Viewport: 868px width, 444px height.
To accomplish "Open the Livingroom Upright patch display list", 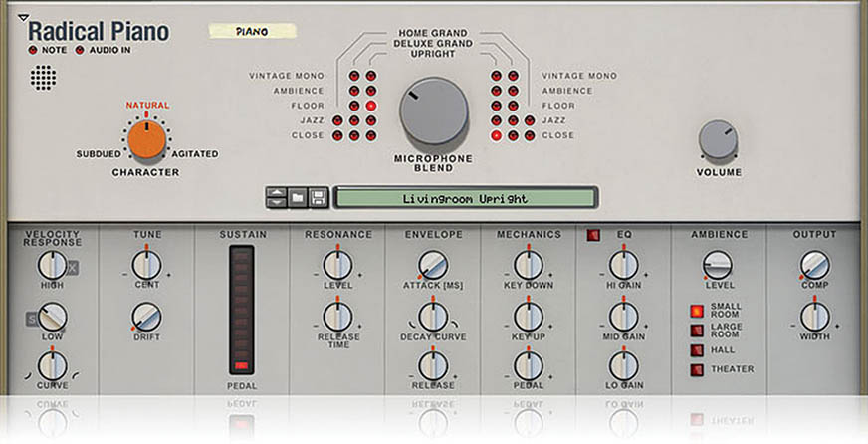I will click(x=465, y=198).
